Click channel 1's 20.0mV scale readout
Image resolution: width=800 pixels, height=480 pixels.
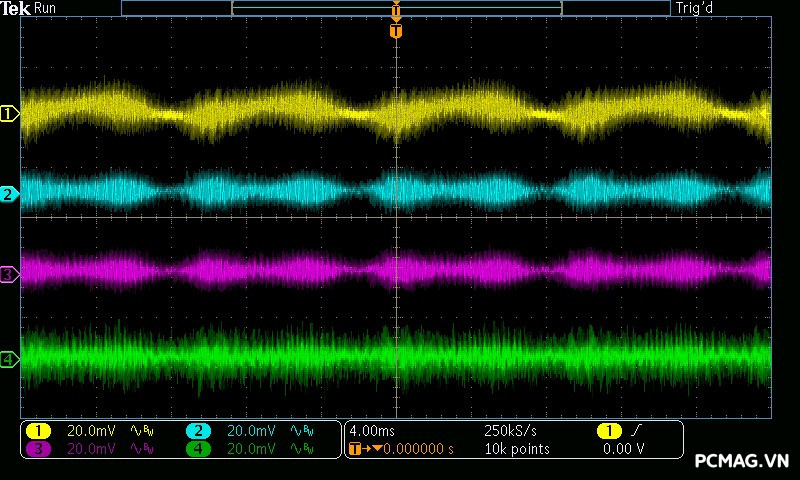(90, 431)
